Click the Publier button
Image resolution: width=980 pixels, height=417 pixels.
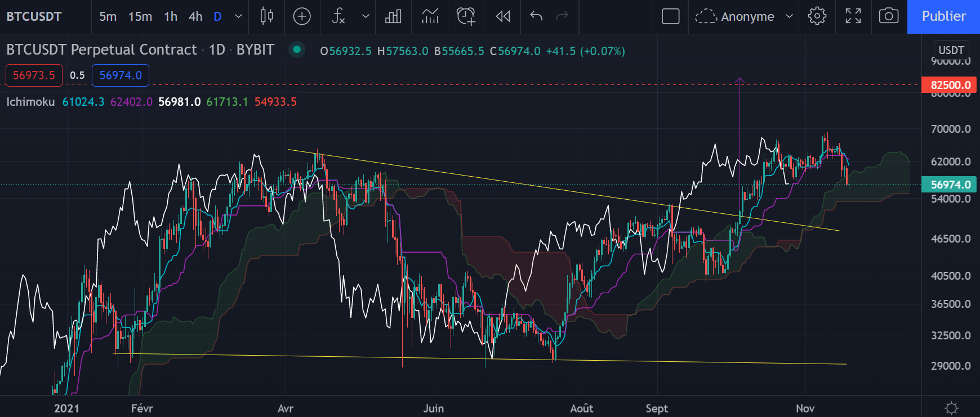[943, 16]
